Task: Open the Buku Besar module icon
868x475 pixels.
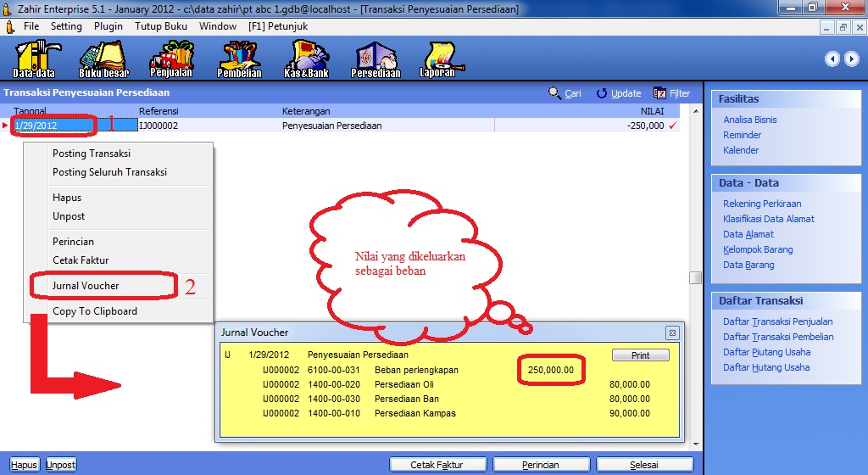Action: 103,58
